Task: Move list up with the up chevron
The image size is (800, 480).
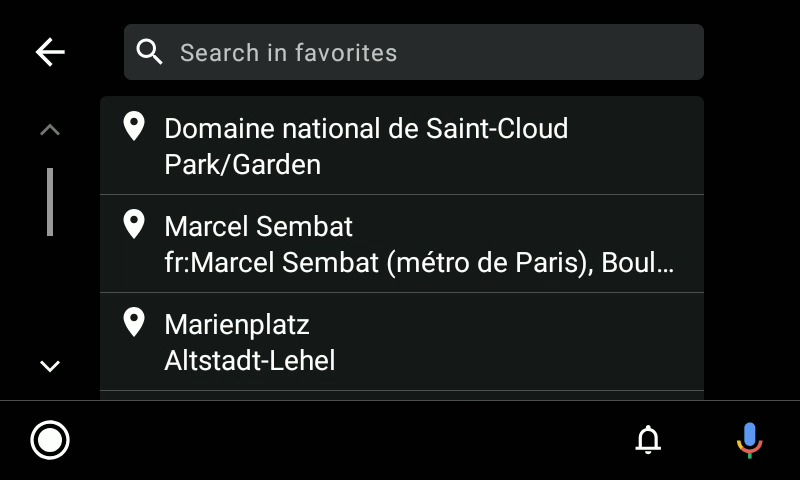Action: point(50,130)
